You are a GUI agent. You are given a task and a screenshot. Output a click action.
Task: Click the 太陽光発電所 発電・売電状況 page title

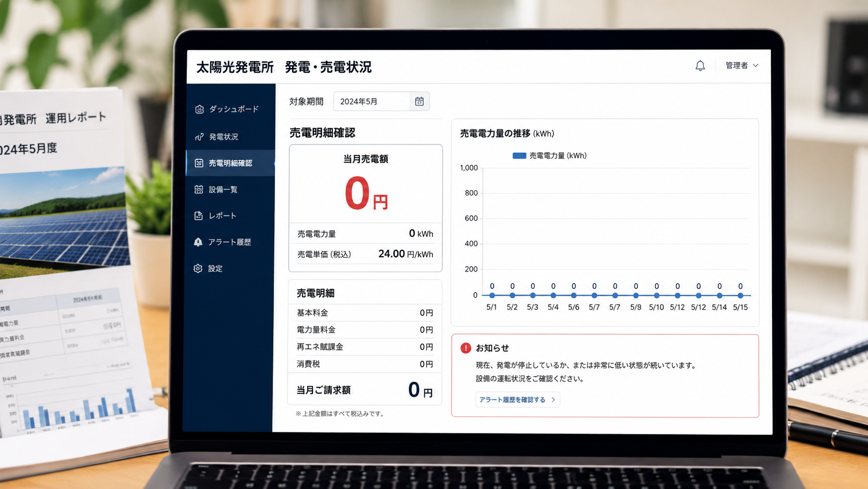(284, 67)
